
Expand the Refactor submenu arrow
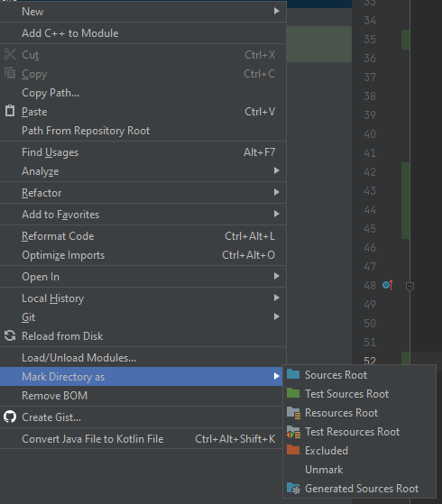[x=276, y=192]
